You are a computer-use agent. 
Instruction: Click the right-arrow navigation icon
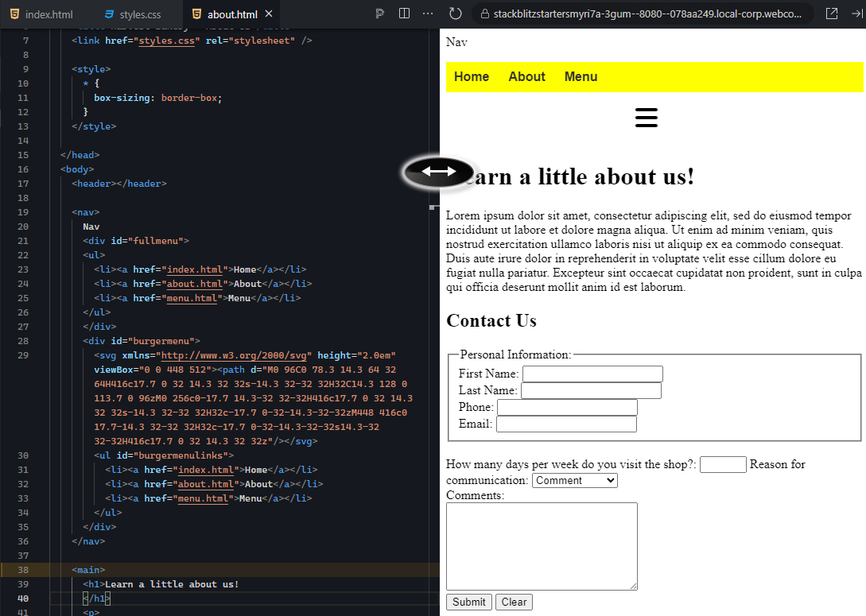pos(856,13)
